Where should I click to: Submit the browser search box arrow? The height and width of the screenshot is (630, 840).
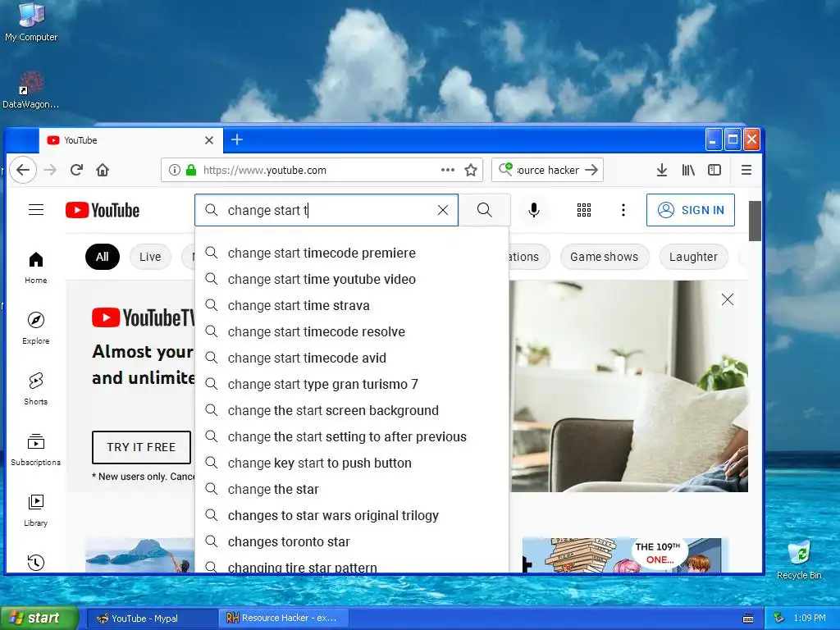[591, 171]
